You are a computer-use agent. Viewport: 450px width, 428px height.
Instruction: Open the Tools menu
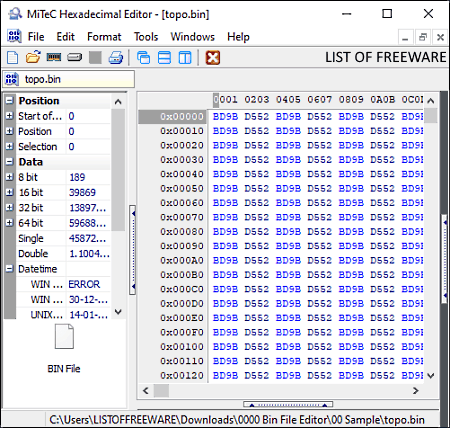[x=146, y=37]
